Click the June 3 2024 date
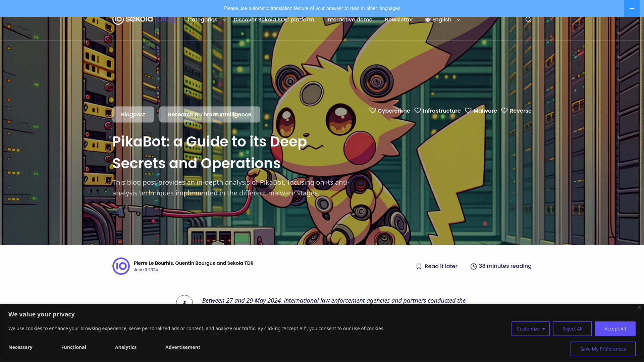This screenshot has height=362, width=644. (x=146, y=270)
